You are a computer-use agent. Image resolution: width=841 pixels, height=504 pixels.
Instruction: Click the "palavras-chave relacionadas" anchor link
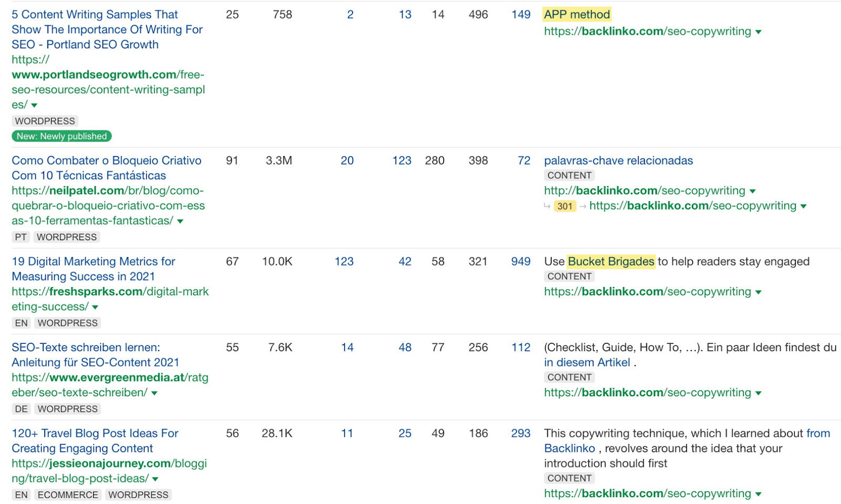coord(618,160)
